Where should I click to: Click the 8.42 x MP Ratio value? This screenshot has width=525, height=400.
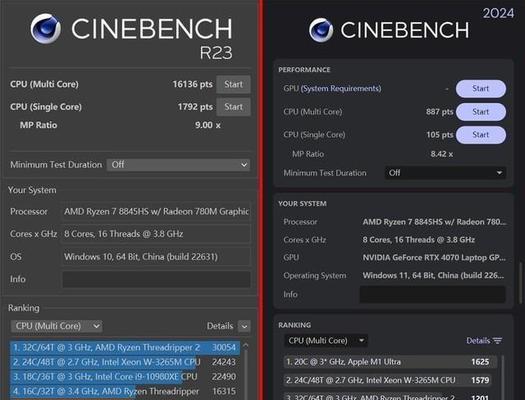(442, 154)
